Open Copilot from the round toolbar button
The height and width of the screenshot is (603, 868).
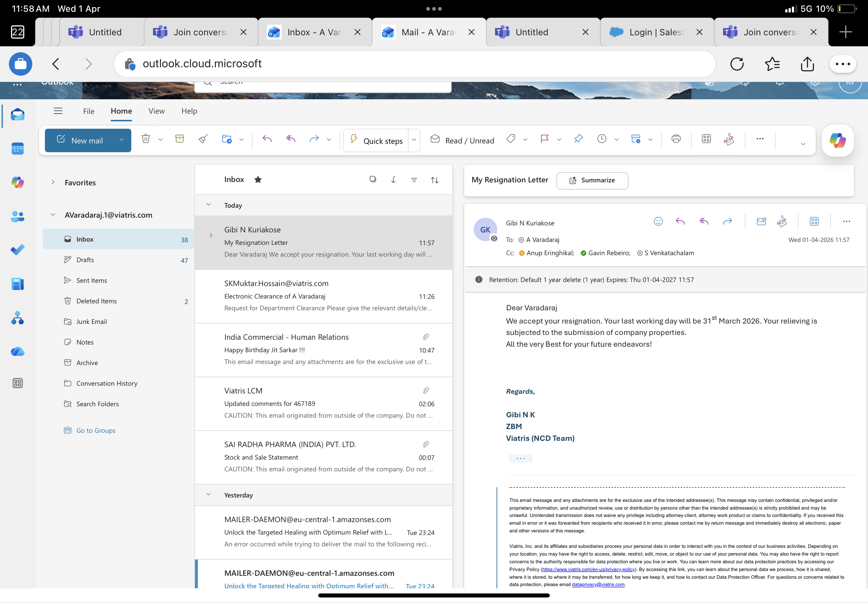(837, 140)
